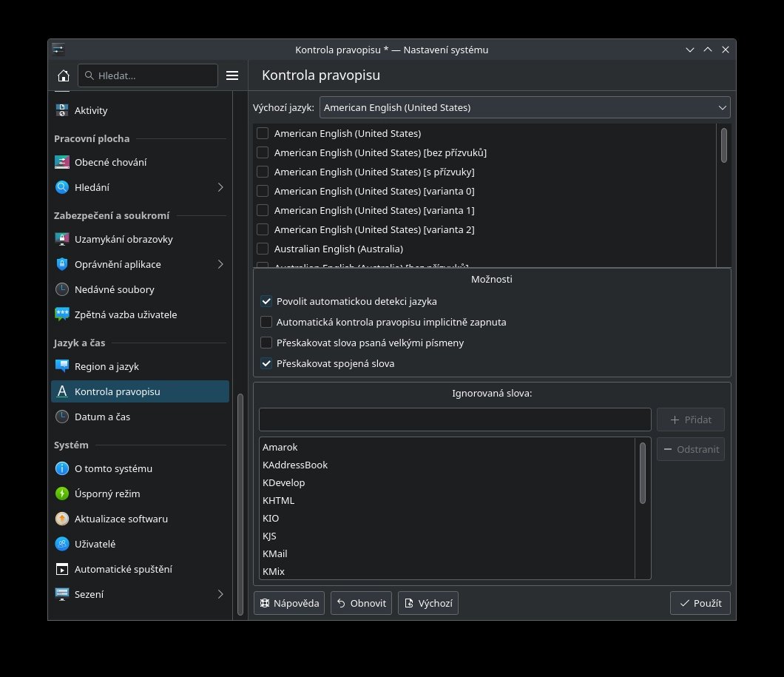This screenshot has height=677, width=784.
Task: Open Aktivity settings from the sidebar icon
Action: [62, 110]
